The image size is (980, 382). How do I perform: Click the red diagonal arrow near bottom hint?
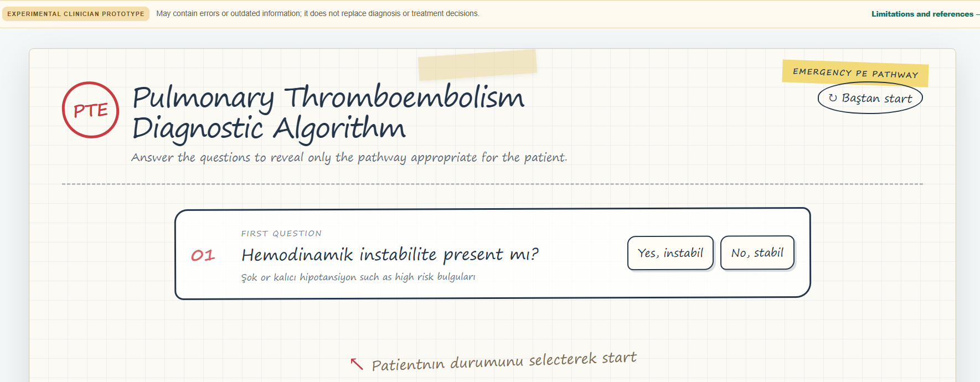pyautogui.click(x=357, y=364)
